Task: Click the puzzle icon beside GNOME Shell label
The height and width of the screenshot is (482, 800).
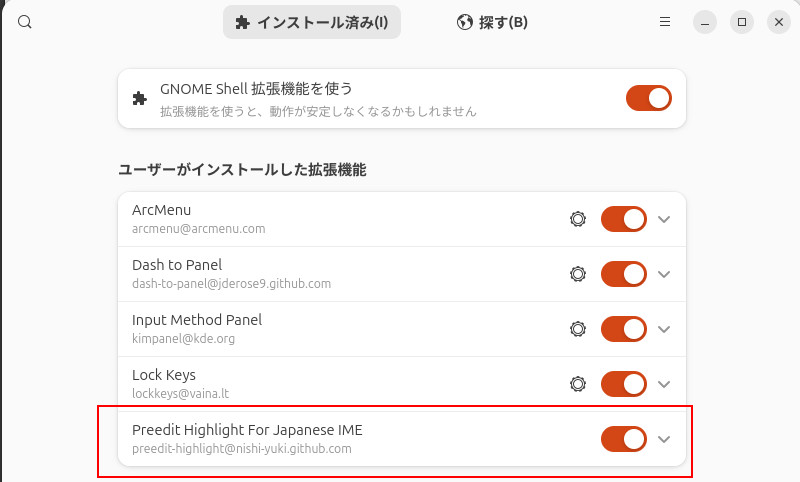Action: point(140,98)
